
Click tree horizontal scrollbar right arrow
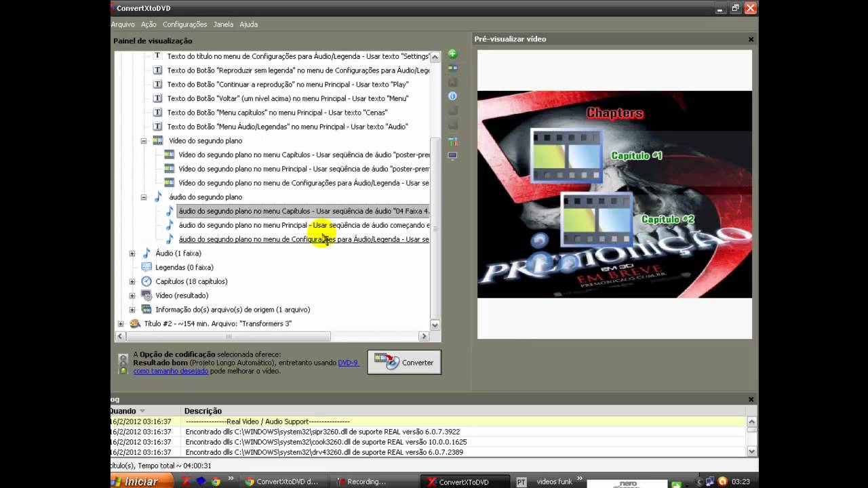(424, 336)
